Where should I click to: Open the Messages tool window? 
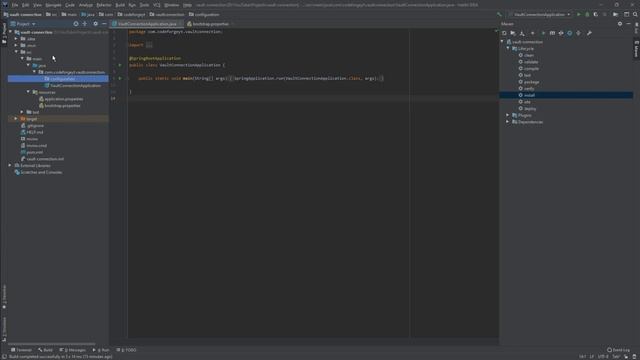(x=73, y=350)
